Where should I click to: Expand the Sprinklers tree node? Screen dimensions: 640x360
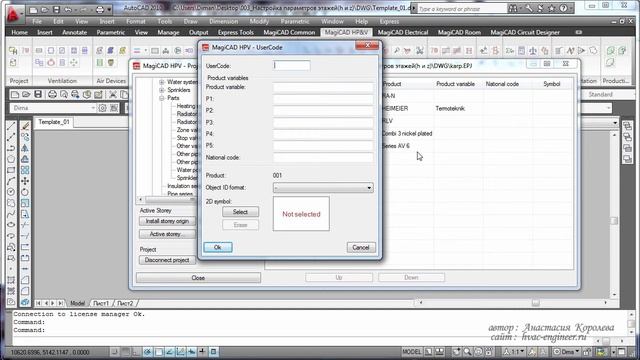(x=162, y=90)
